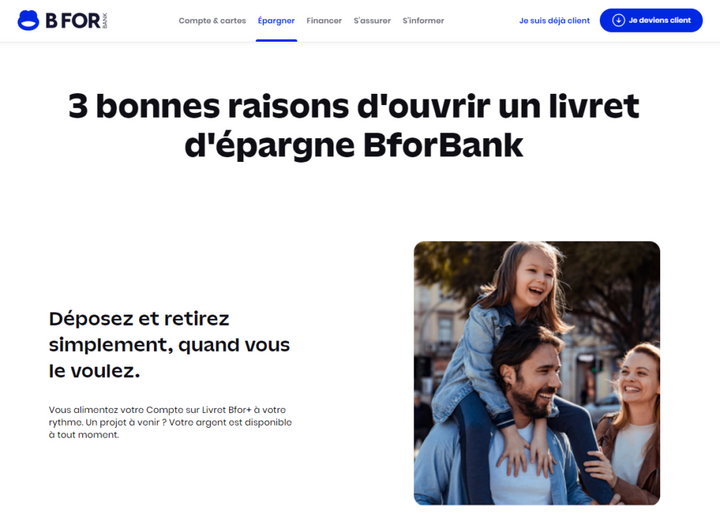The image size is (720, 518).
Task: Select the Épargner navigation tab
Action: coord(276,21)
